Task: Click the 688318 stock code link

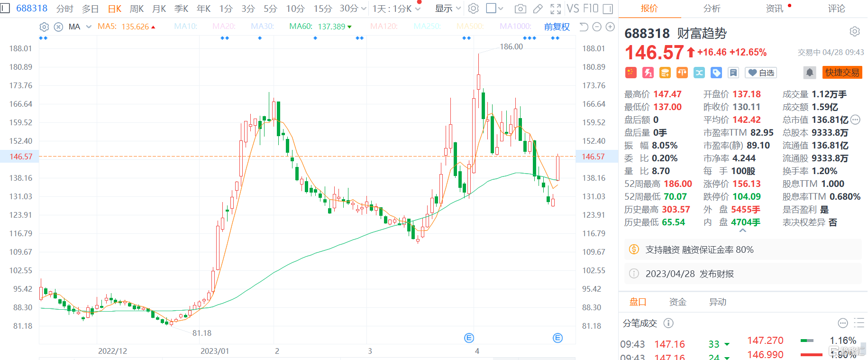Action: (32, 8)
